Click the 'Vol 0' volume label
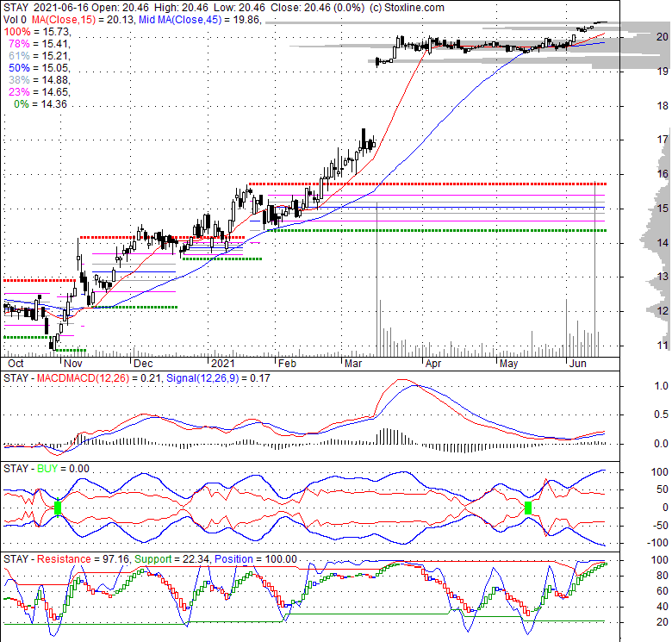 [x=15, y=20]
